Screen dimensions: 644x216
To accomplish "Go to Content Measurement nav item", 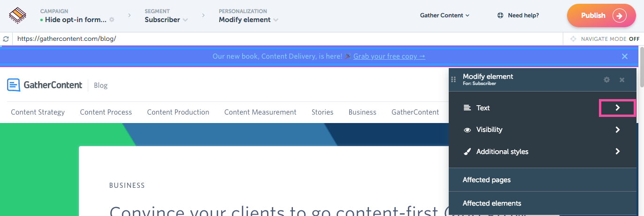I will pos(261,112).
